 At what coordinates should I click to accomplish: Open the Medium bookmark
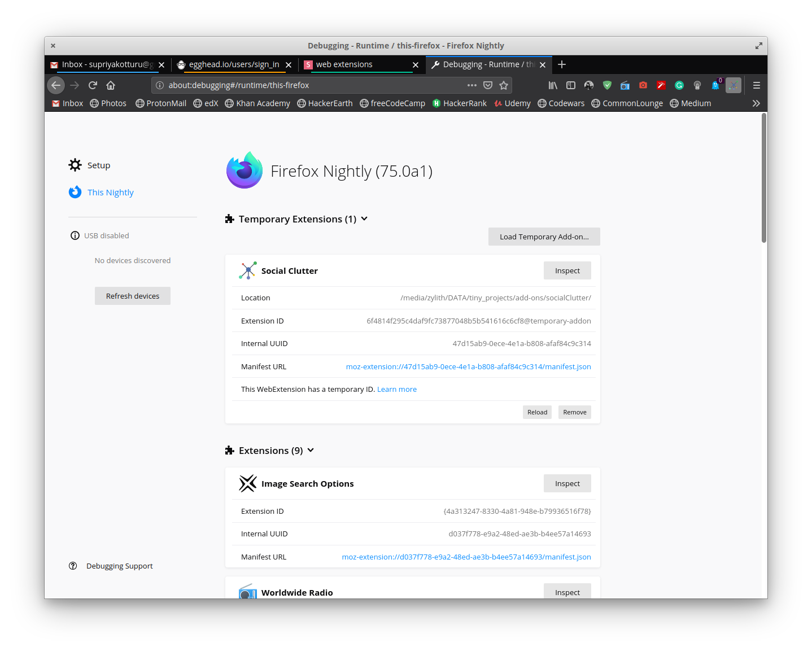point(690,103)
